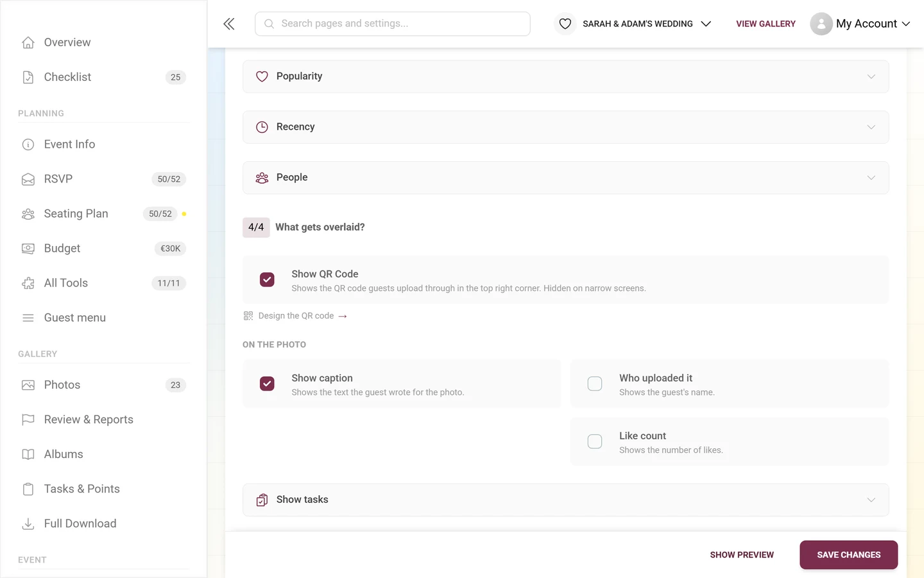Viewport: 924px width, 578px height.
Task: Click the 4/4 step badge
Action: 256,227
